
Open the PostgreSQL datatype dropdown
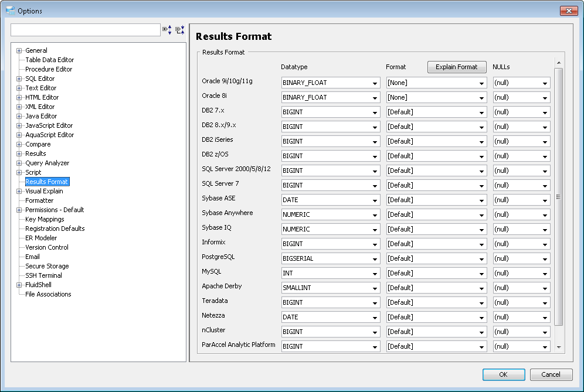(331, 258)
